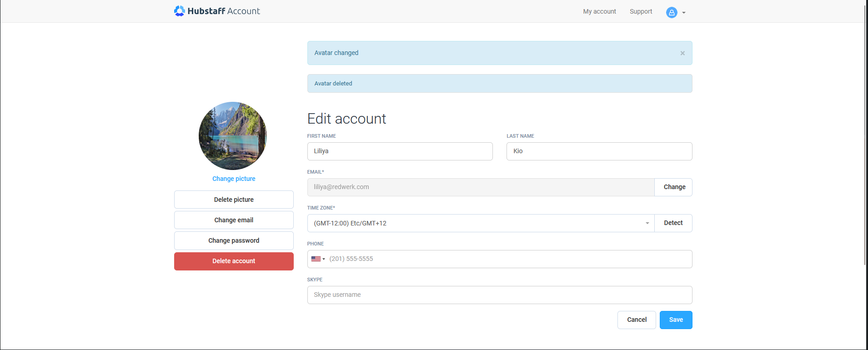Click the Delete picture button
This screenshot has width=868, height=350.
point(234,200)
